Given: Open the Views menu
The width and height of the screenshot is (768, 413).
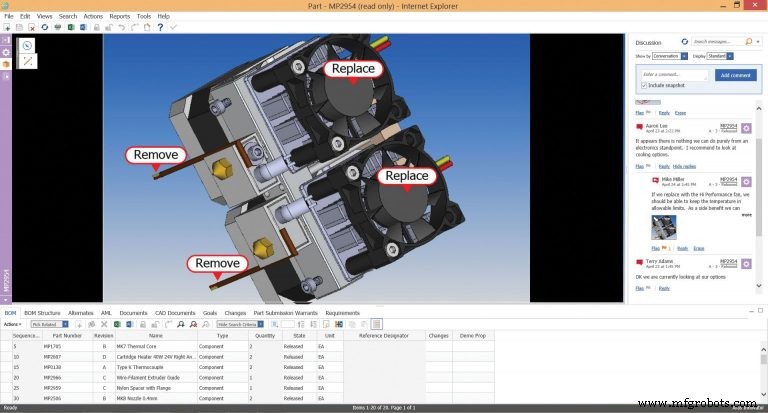Looking at the screenshot, I should click(x=45, y=16).
